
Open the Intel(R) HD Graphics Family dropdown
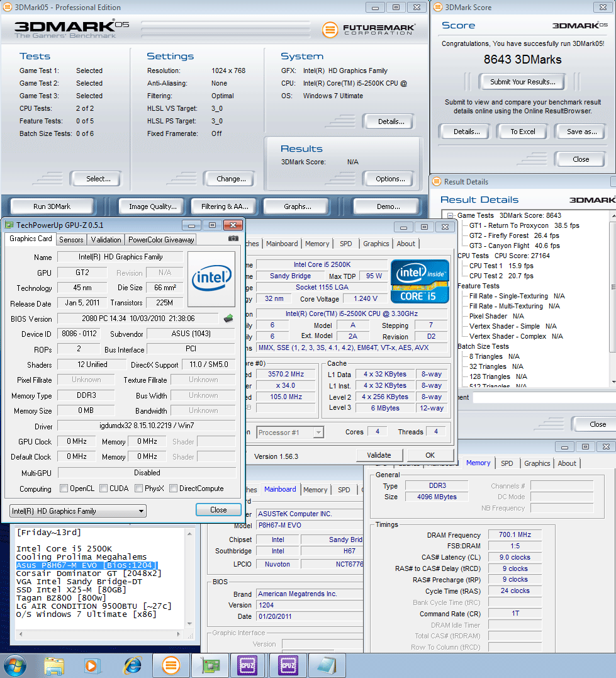click(x=78, y=511)
